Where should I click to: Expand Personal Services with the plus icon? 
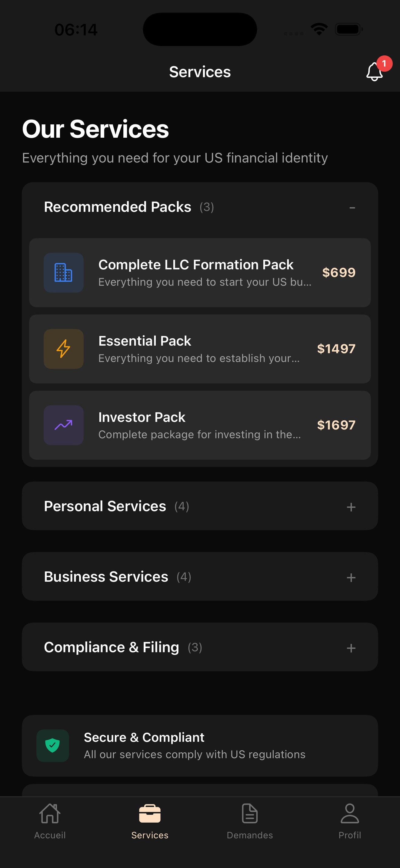point(351,507)
